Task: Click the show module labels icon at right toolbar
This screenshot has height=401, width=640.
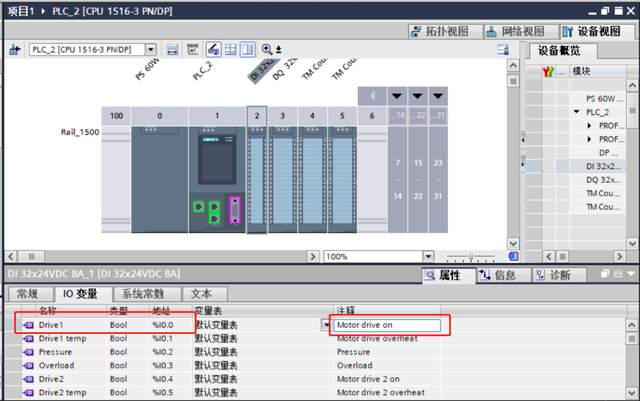Action: 503,50
